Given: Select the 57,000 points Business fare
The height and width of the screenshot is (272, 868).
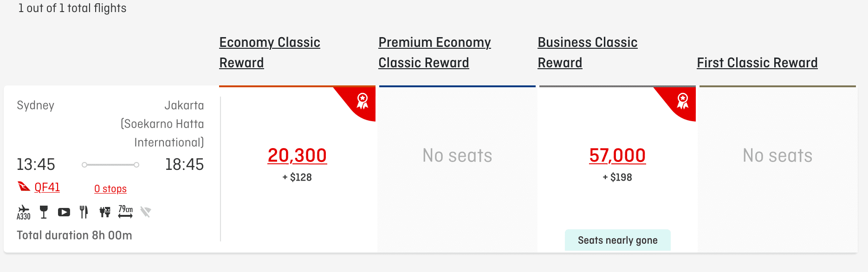Looking at the screenshot, I should (617, 155).
